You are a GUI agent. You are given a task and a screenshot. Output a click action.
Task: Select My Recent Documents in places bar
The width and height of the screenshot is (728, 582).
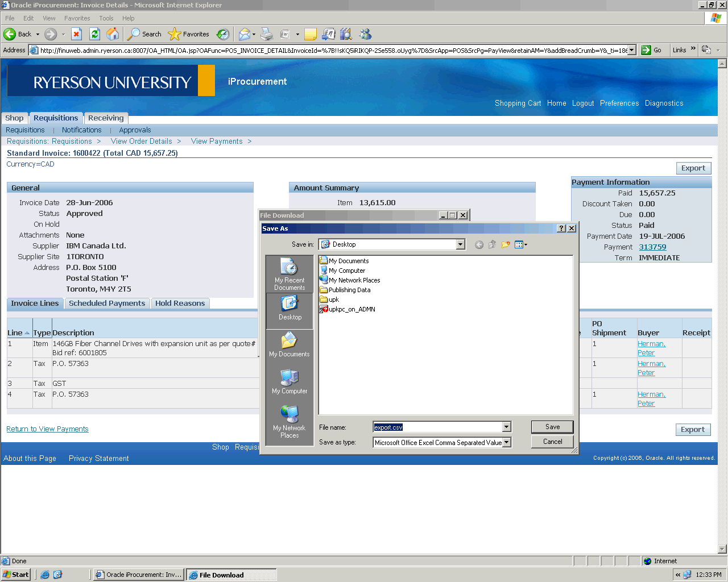[289, 275]
